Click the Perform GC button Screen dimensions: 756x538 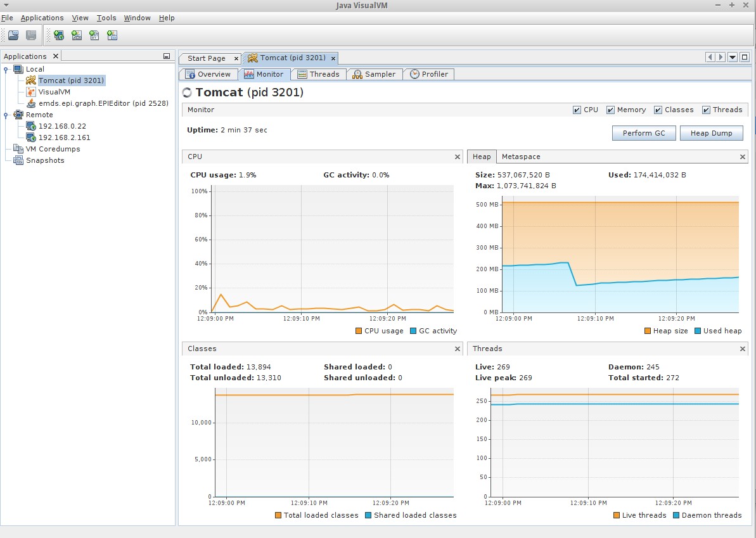click(x=644, y=133)
